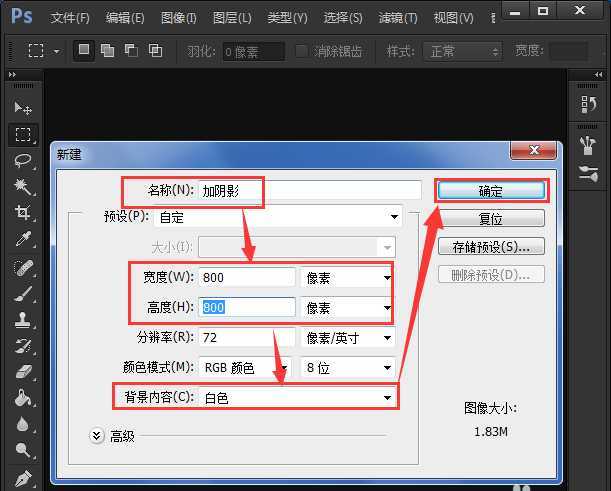Select the Magic Wand tool
The height and width of the screenshot is (491, 611).
22,187
